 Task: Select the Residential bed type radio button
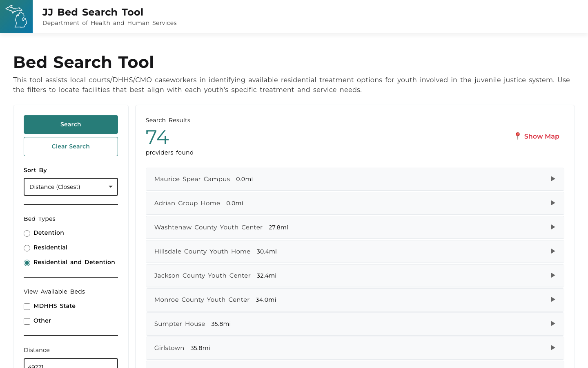27,248
